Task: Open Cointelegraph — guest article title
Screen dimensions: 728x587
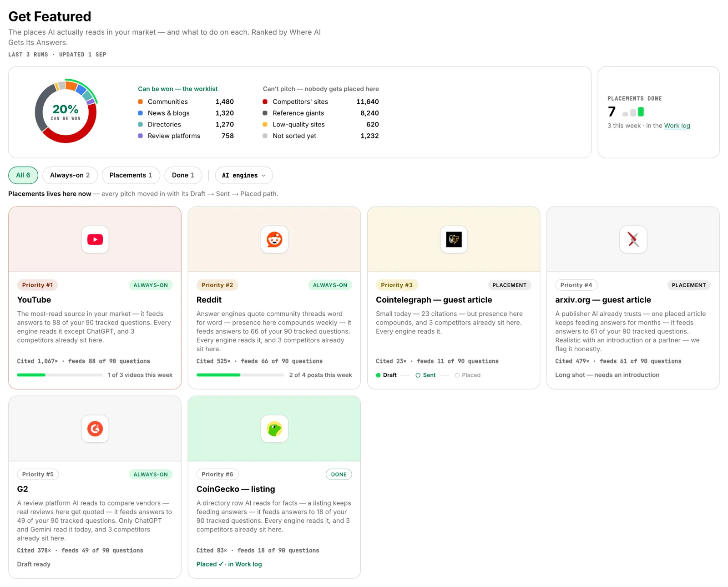Action: click(434, 300)
